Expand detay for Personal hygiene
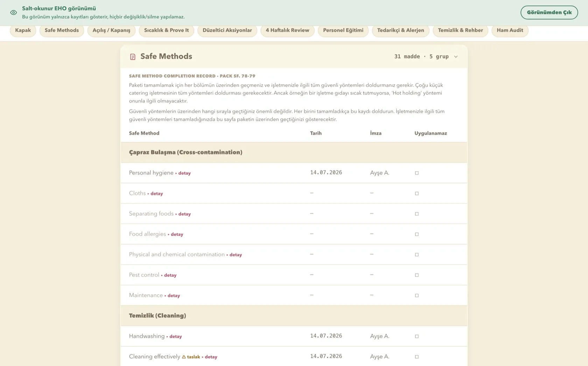Viewport: 588px width, 366px height. [x=183, y=173]
